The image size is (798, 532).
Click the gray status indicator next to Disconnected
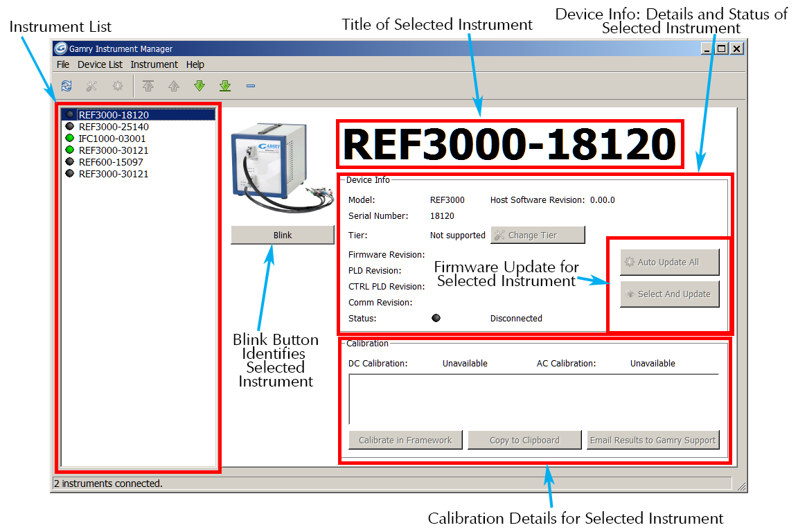[x=436, y=318]
